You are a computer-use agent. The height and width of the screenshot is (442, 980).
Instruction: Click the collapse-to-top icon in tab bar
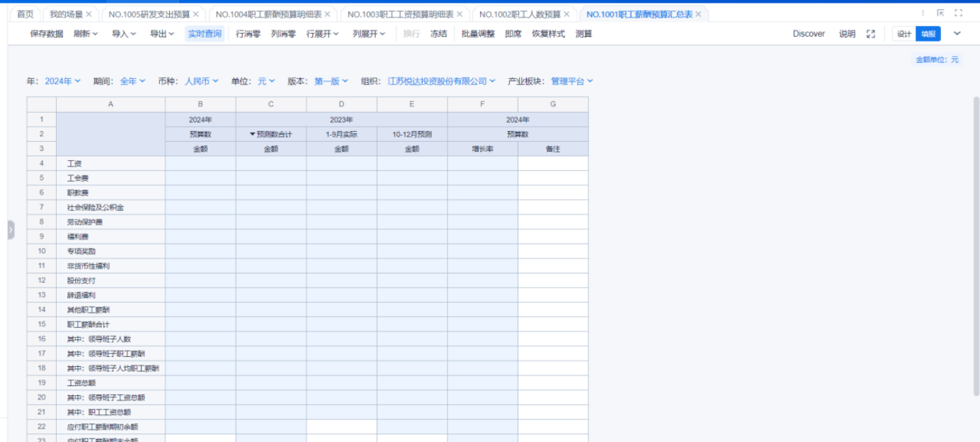coord(941,13)
